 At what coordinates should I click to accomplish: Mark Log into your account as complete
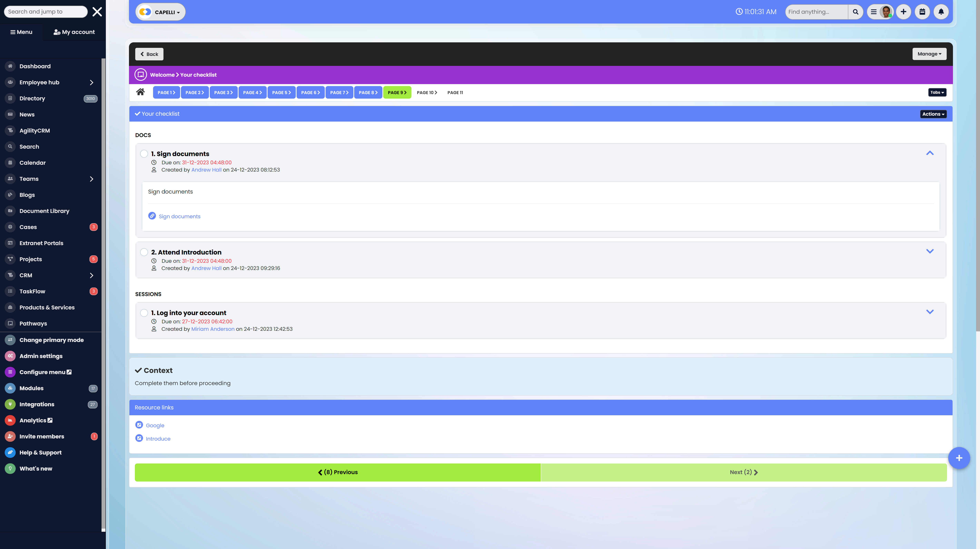(x=144, y=313)
